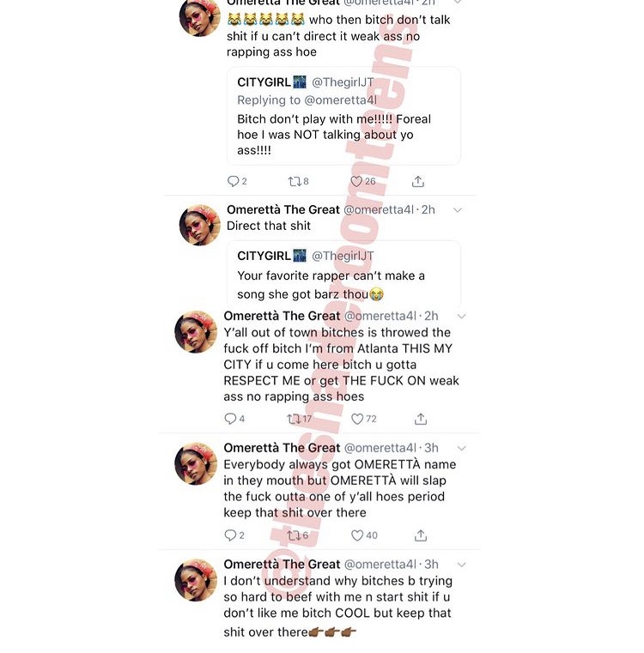The image size is (644, 653).
Task: Open Omerettà The Great name on last tweet
Action: [x=282, y=565]
